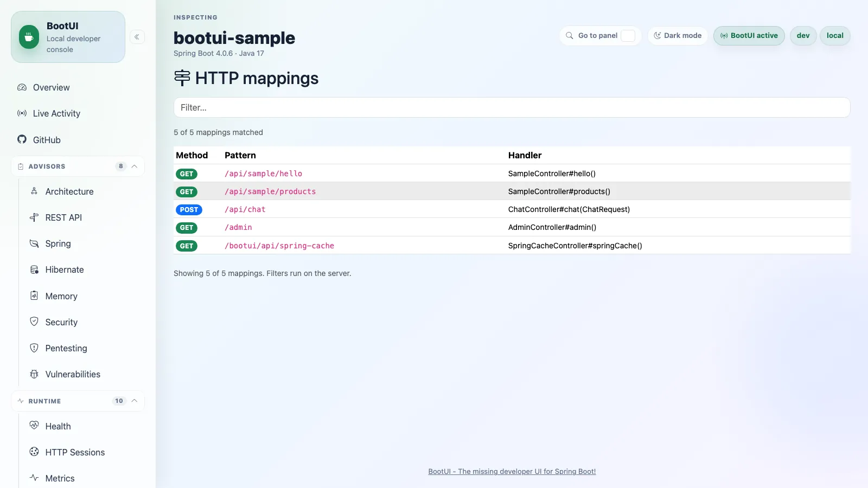
Task: Click the dev profile badge
Action: 803,36
